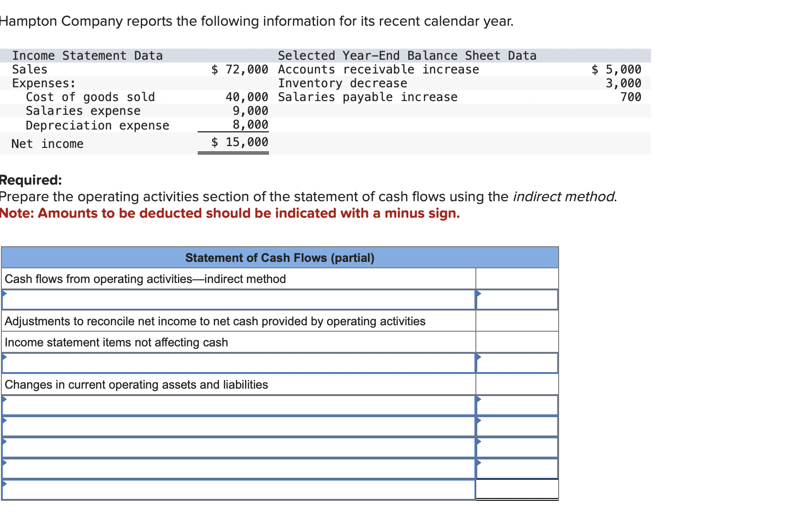Click the final double-underlined total amount cell
Viewport: 800px width, 532px height.
[x=517, y=489]
